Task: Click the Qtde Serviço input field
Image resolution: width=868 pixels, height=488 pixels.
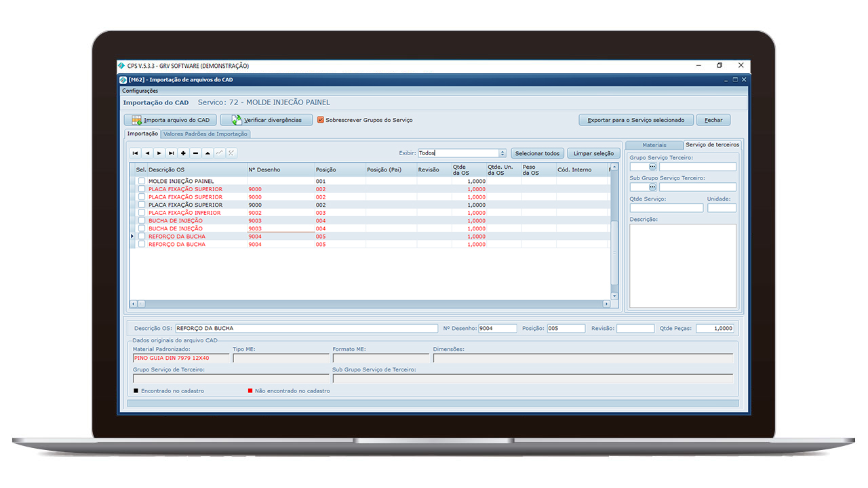Action: 667,208
